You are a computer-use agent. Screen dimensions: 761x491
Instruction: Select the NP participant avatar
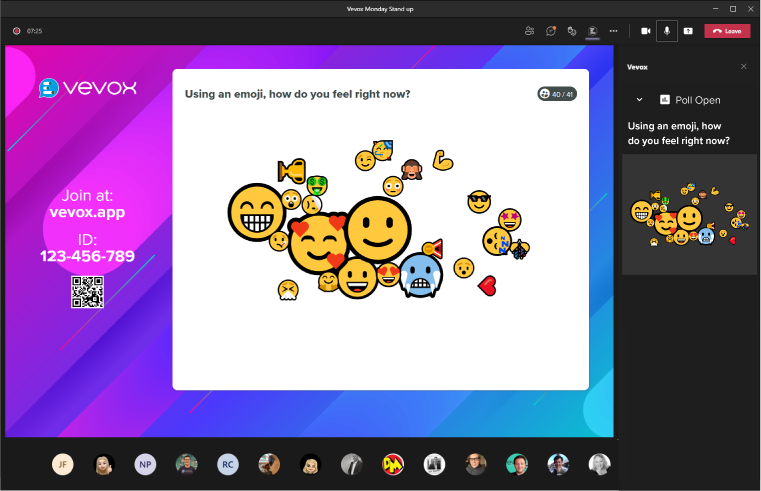point(146,464)
